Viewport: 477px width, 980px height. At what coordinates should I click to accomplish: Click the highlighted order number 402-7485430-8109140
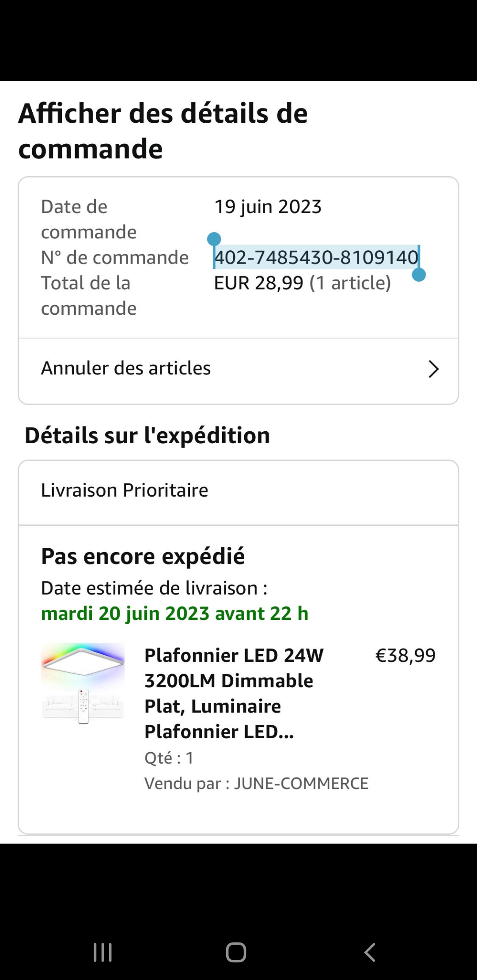(316, 257)
